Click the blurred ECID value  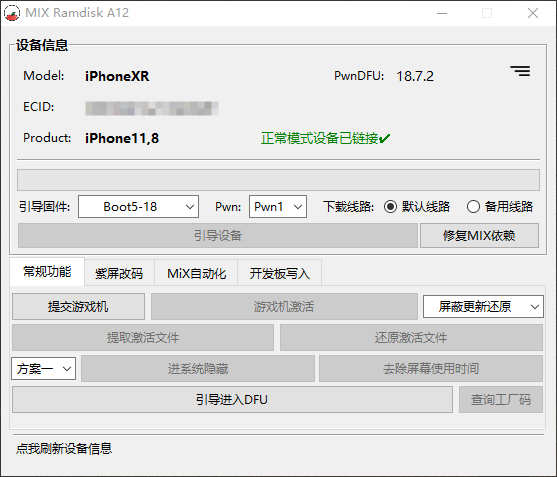click(152, 108)
